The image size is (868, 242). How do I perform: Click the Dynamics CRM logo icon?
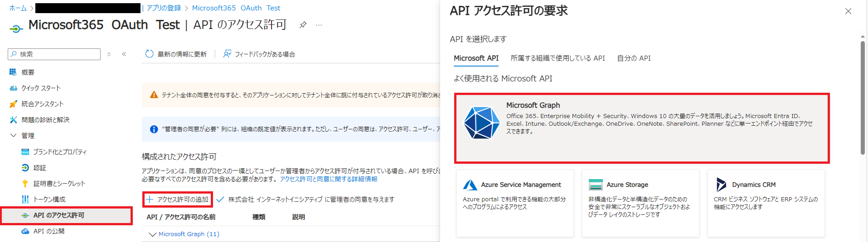tap(721, 185)
